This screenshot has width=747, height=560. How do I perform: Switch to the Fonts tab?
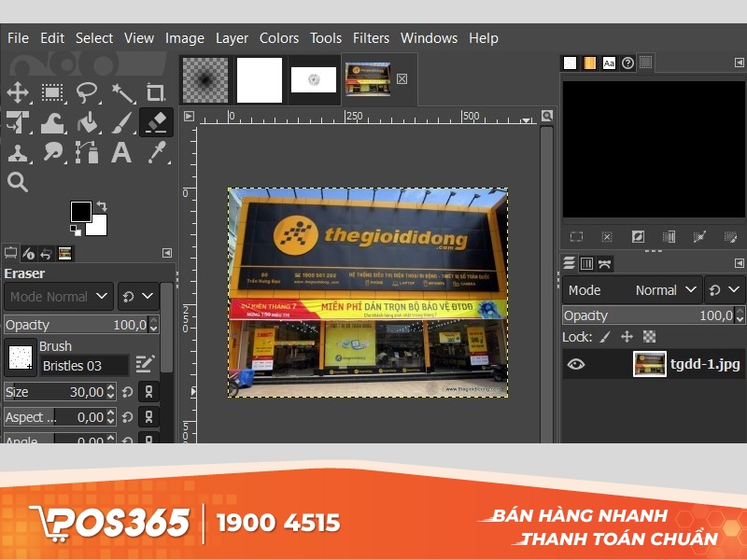(609, 63)
